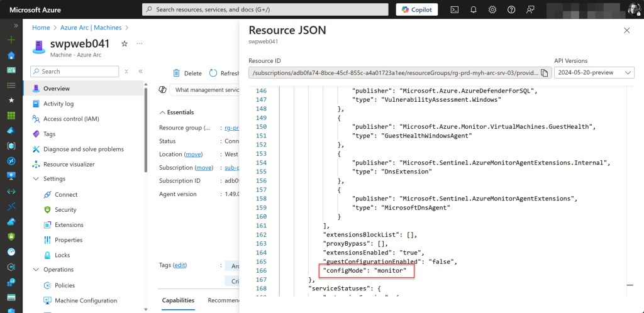Click the resource menu Search field
The height and width of the screenshot is (313, 644).
(75, 72)
